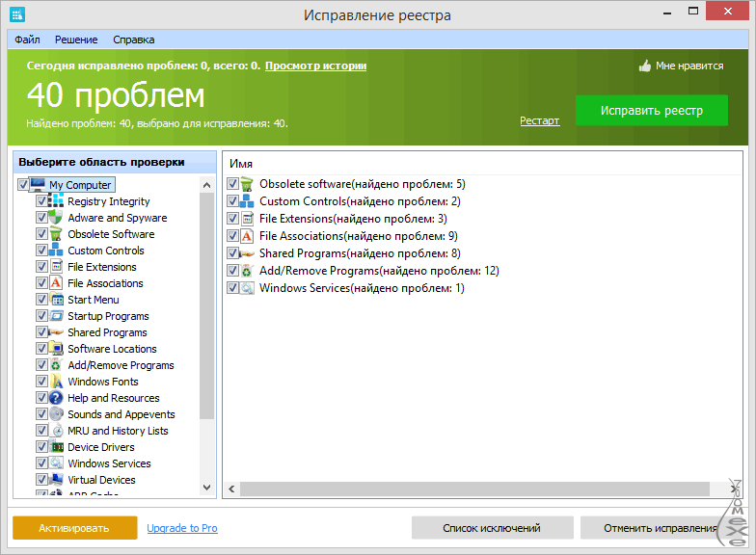Uncheck My Computer root checkbox
Image resolution: width=756 pixels, height=555 pixels.
[24, 185]
